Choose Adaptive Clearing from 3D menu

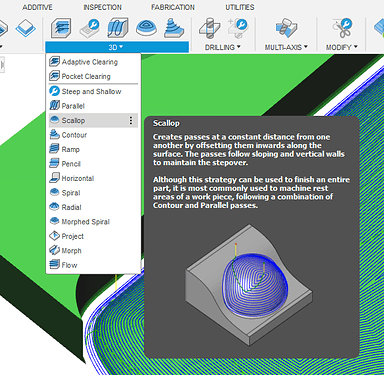click(93, 62)
